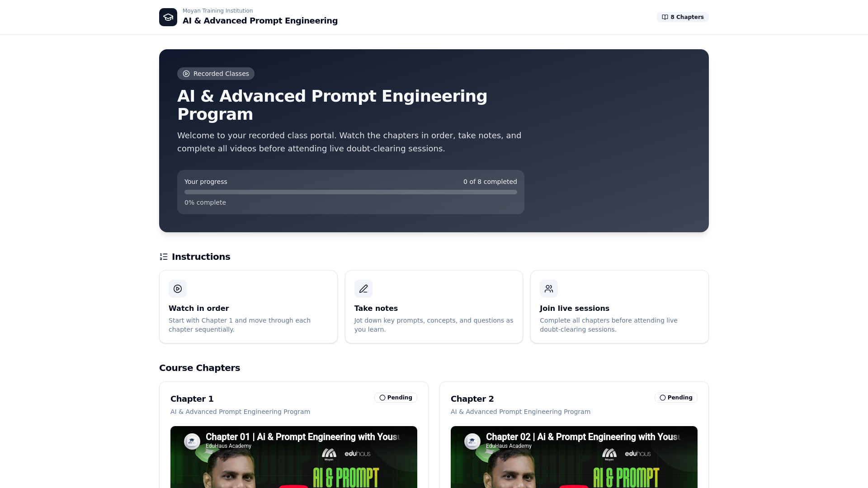Click EduHaus Academy under Chapter 02 title
Screen dimensions: 868x488
509,446
